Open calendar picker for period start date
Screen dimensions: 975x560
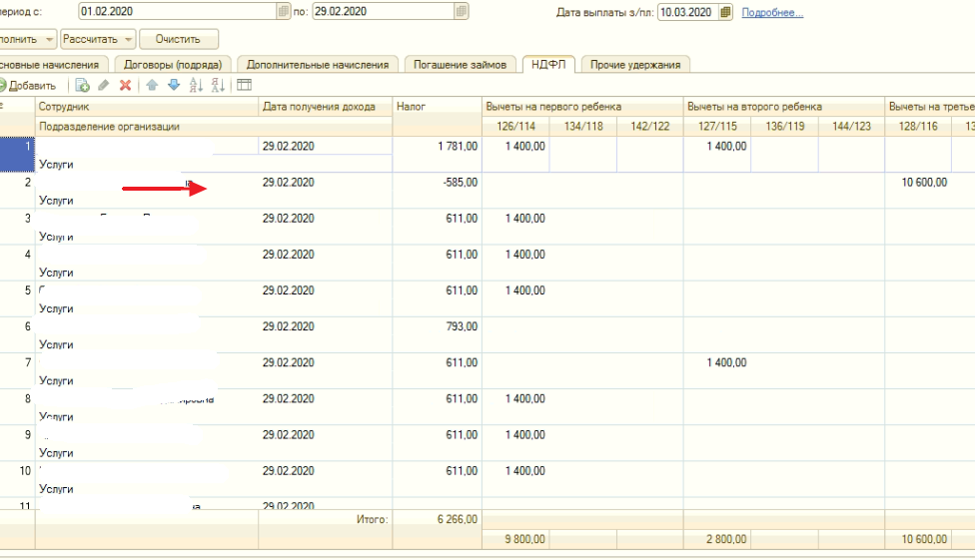coord(284,12)
